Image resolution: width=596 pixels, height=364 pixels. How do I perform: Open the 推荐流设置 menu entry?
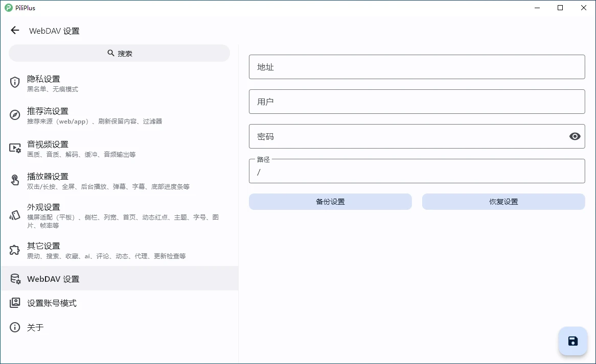tap(48, 111)
